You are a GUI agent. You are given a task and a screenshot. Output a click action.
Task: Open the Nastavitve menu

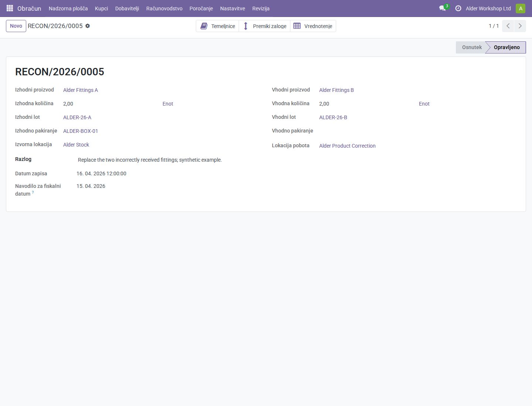pos(233,8)
